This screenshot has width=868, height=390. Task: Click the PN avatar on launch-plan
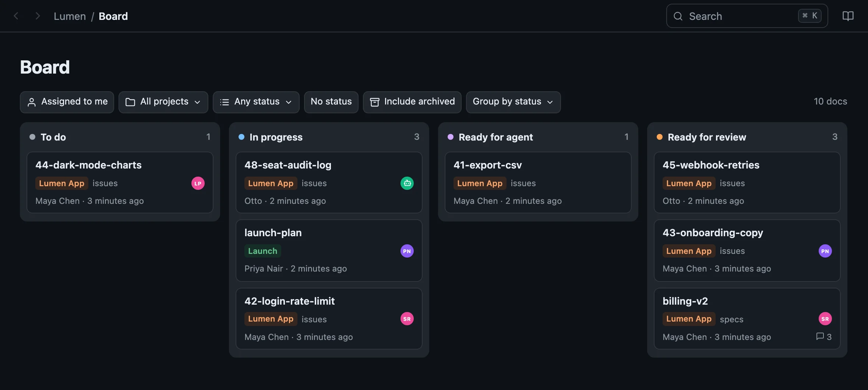407,251
